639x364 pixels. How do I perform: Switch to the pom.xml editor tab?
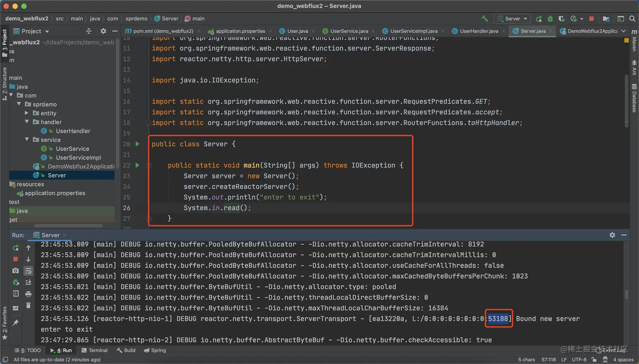pyautogui.click(x=163, y=31)
